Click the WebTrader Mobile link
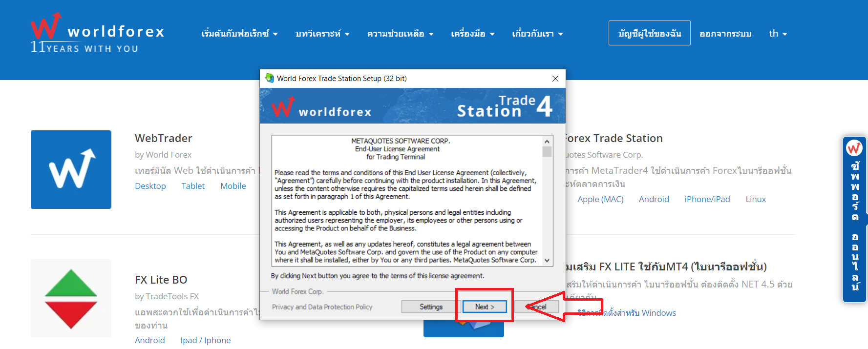Screen dimensions: 868x349 click(x=233, y=186)
